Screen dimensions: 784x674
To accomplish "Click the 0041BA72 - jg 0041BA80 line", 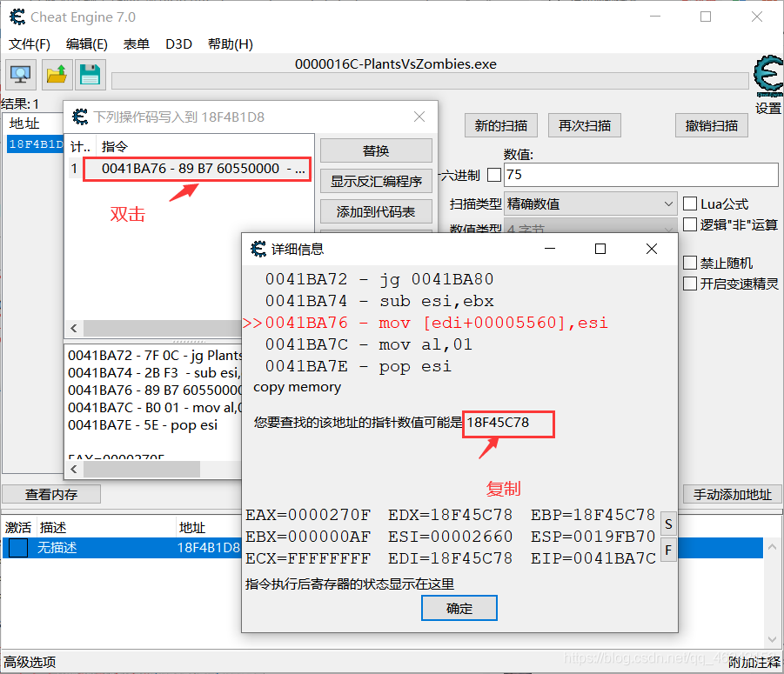I will click(x=379, y=279).
